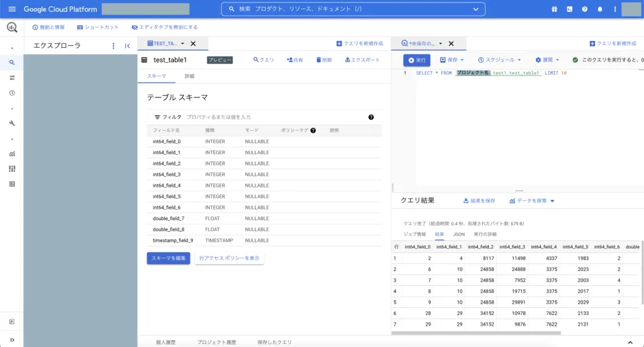The image size is (644, 347).
Task: Delete the test_table1 table
Action: 324,60
